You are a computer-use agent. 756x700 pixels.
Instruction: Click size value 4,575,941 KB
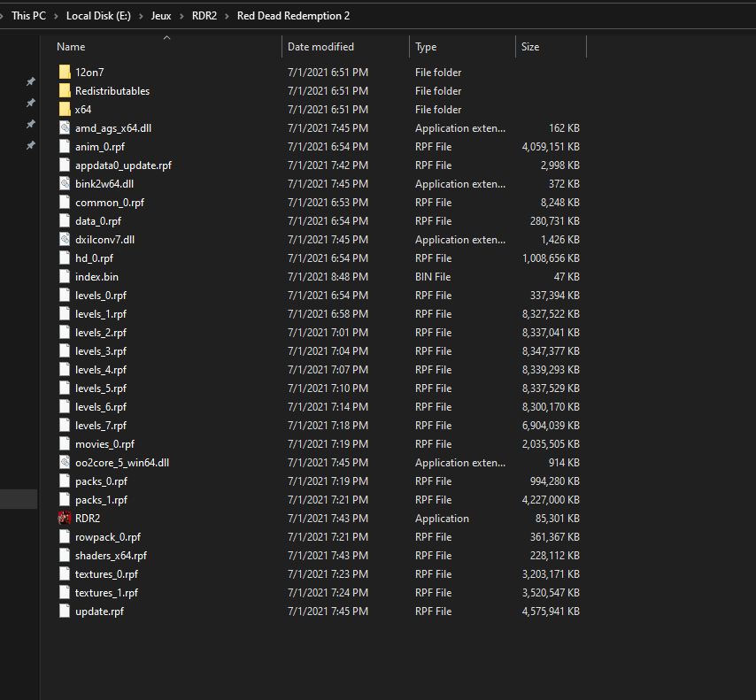[551, 612]
